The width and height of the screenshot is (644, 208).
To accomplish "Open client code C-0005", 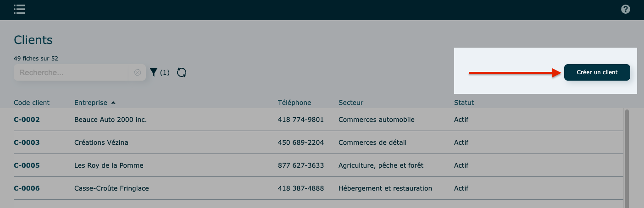I will click(x=27, y=165).
